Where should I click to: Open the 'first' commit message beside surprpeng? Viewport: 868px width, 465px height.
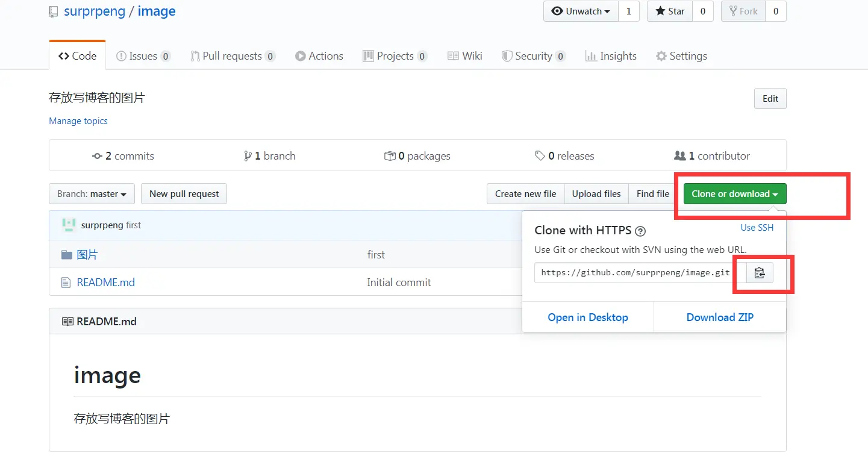coord(134,225)
